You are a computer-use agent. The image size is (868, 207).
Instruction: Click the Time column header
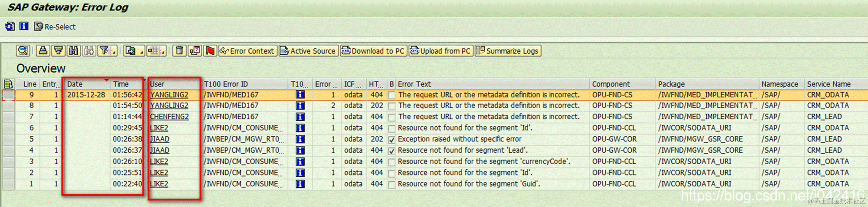127,84
